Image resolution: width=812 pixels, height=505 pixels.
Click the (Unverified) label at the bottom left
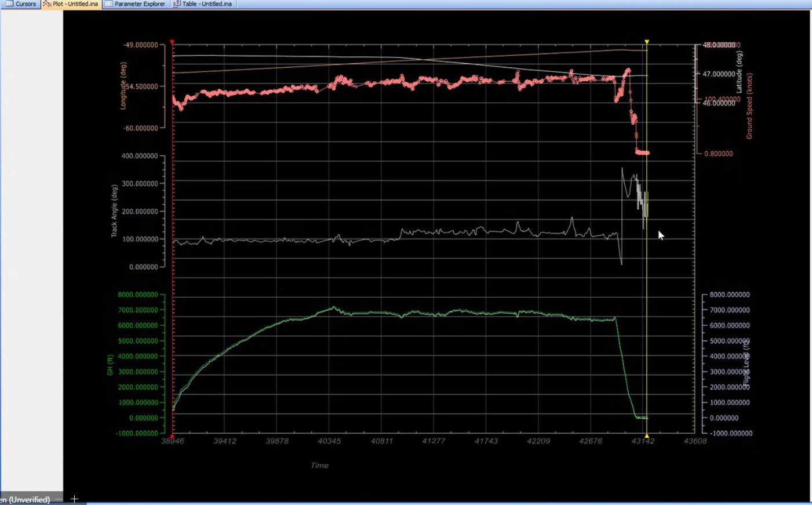click(x=29, y=499)
